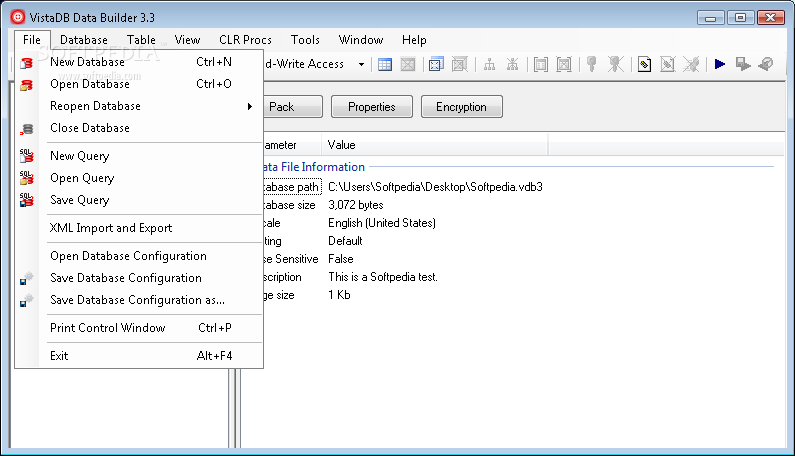Image resolution: width=795 pixels, height=456 pixels.
Task: Choose Save Database Configuration entry
Action: coord(139,278)
